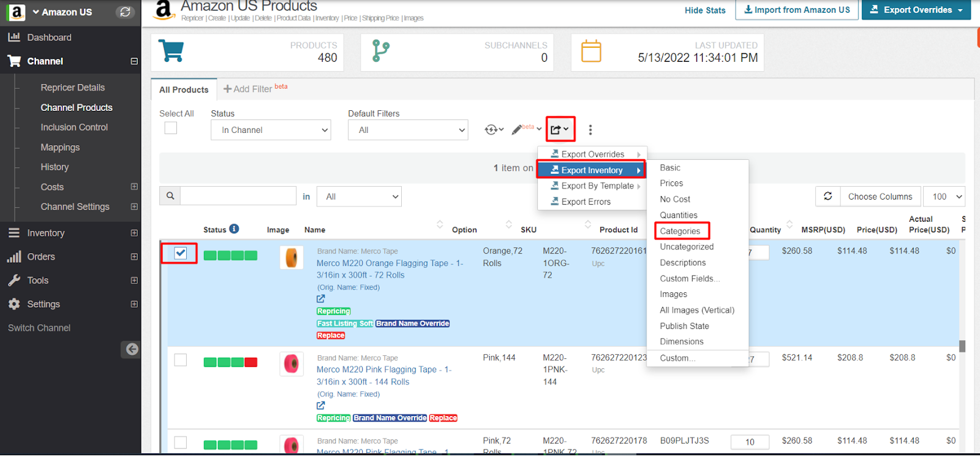Image resolution: width=980 pixels, height=457 pixels.
Task: Go to Repricer Details in sidebar
Action: [x=73, y=88]
